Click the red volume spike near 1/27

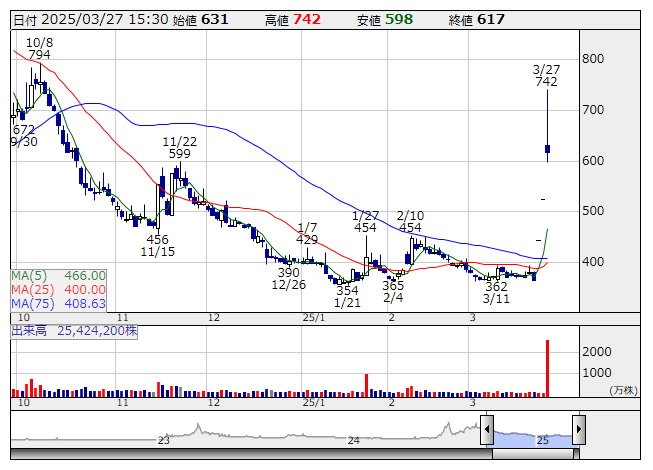(x=366, y=385)
